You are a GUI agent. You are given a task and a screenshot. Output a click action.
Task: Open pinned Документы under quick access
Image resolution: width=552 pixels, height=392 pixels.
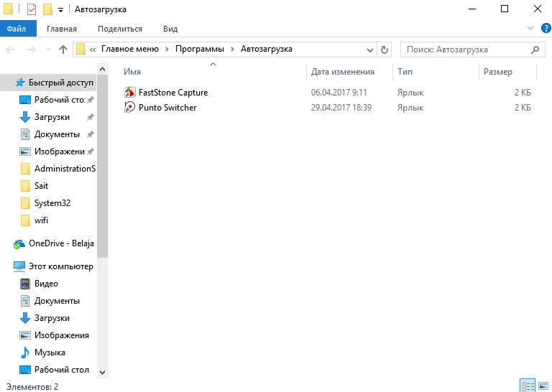tap(55, 134)
